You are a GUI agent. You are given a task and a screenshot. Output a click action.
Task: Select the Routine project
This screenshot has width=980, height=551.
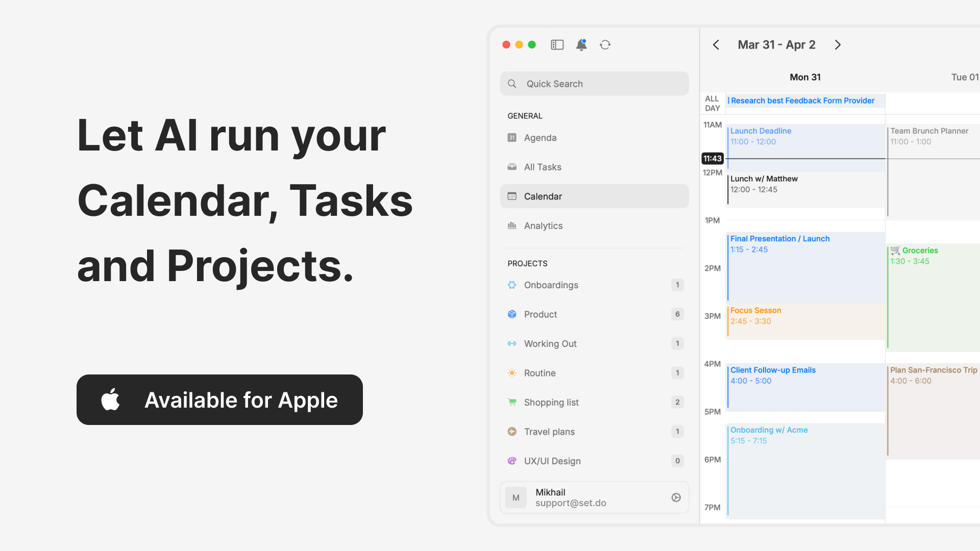[594, 373]
